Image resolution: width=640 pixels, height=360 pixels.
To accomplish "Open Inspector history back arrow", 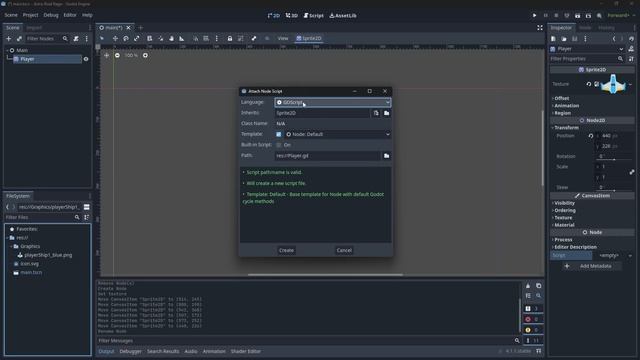I will click(614, 39).
